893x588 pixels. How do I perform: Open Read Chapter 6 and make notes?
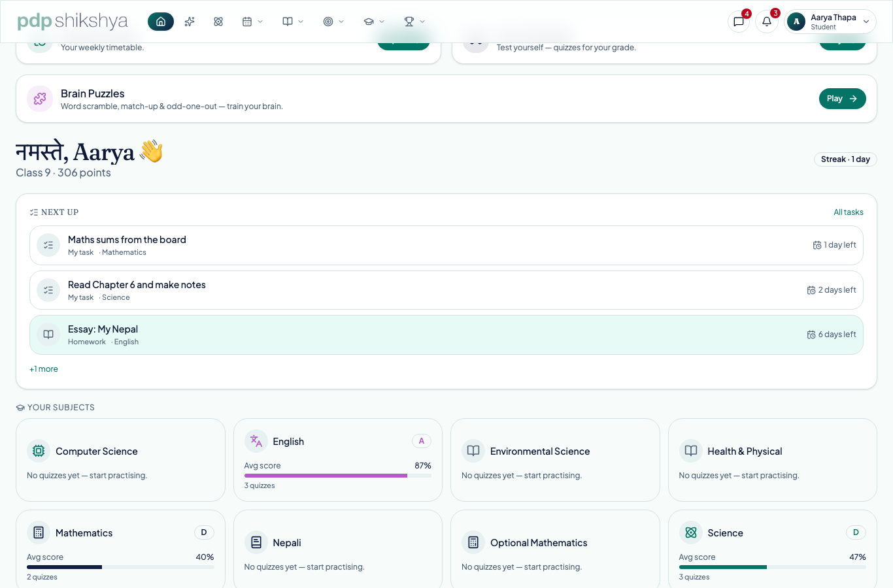coord(446,290)
